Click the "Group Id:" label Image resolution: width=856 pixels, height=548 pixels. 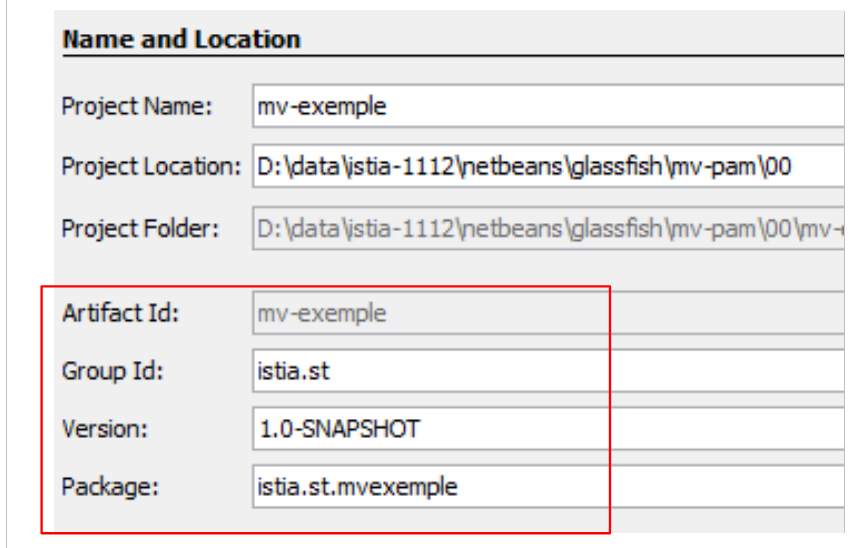point(112,372)
